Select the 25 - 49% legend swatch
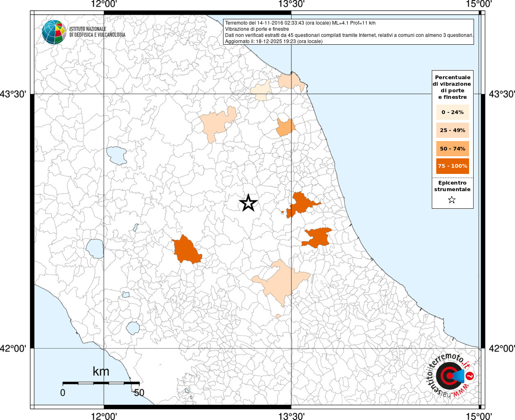This screenshot has width=515, height=420. (453, 130)
